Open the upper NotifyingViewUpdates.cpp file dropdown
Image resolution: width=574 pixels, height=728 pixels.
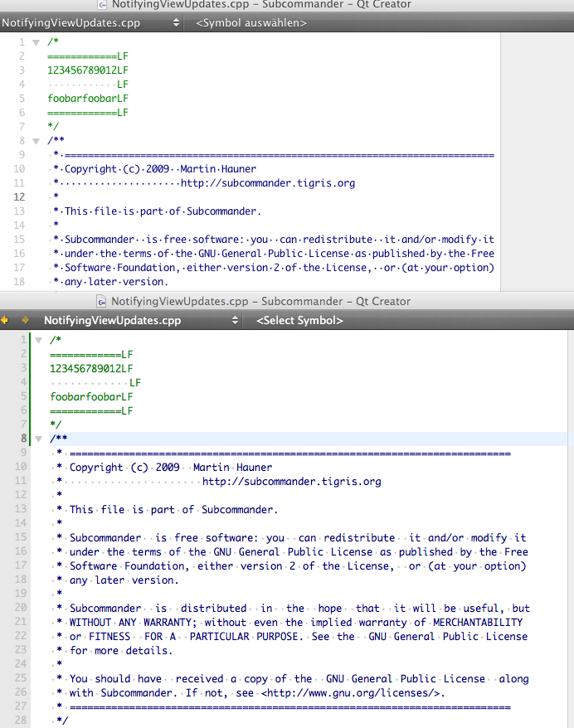click(x=90, y=22)
